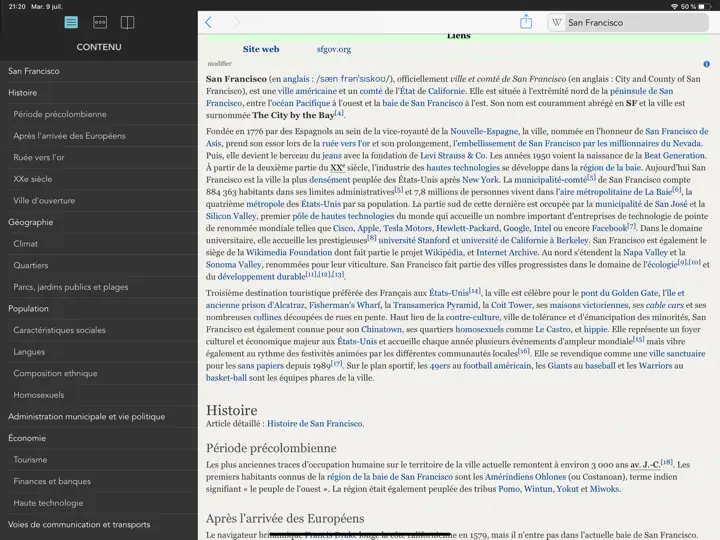Open the Tesla Motors link
The height and width of the screenshot is (540, 720).
tap(408, 228)
